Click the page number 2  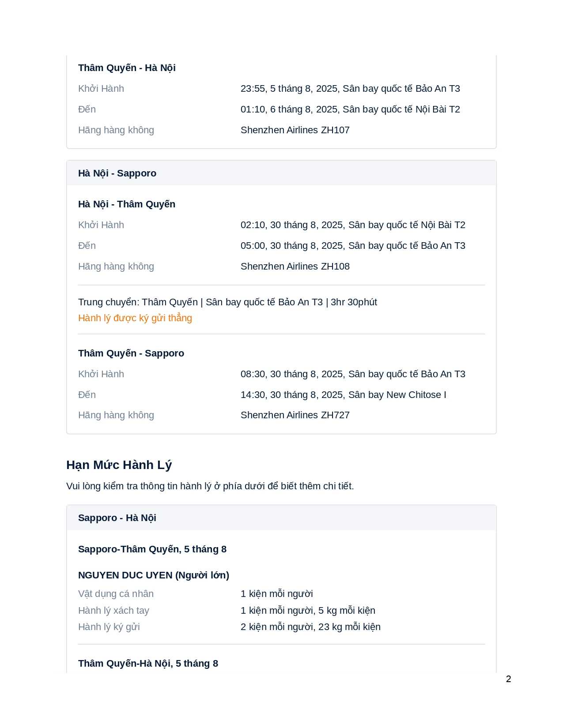coord(508,679)
